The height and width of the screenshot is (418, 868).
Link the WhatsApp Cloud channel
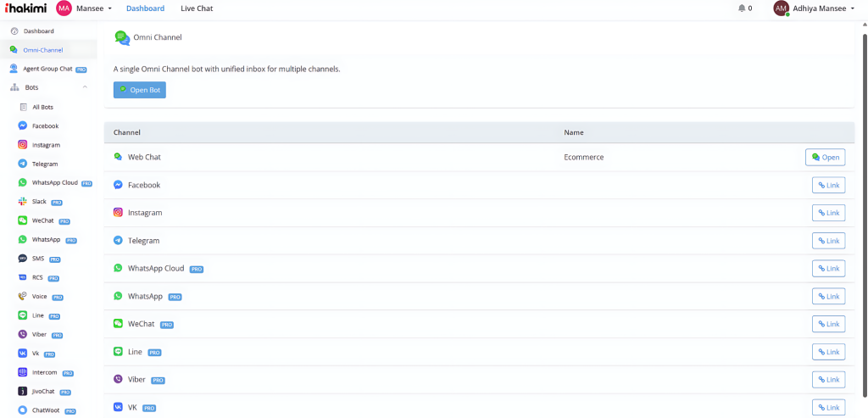point(829,269)
